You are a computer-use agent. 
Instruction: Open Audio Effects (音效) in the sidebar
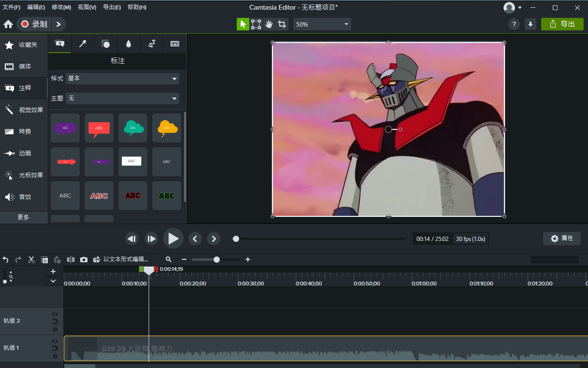pyautogui.click(x=24, y=197)
